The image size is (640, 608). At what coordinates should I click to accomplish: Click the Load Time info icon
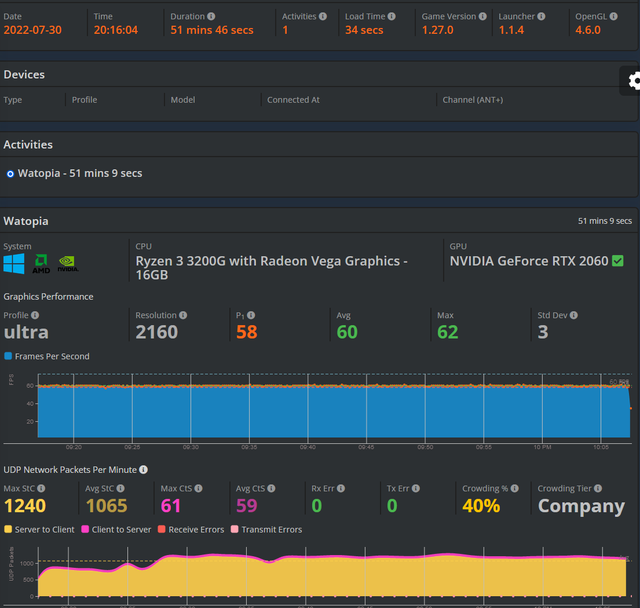tap(391, 16)
